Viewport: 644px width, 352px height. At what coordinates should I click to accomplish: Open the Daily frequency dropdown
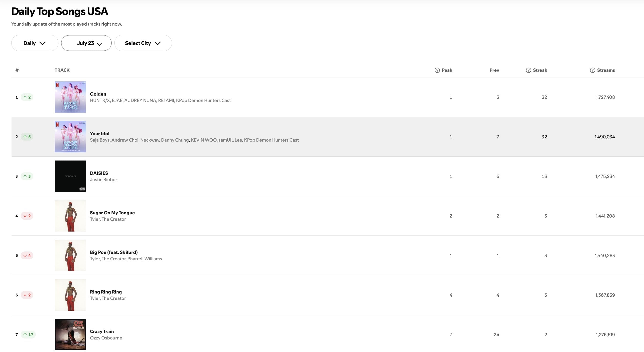tap(35, 43)
